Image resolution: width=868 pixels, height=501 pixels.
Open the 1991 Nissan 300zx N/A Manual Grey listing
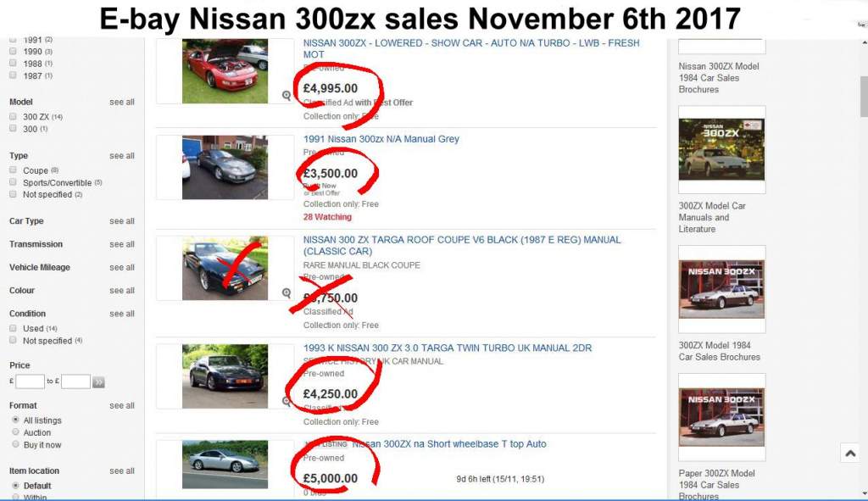[381, 139]
